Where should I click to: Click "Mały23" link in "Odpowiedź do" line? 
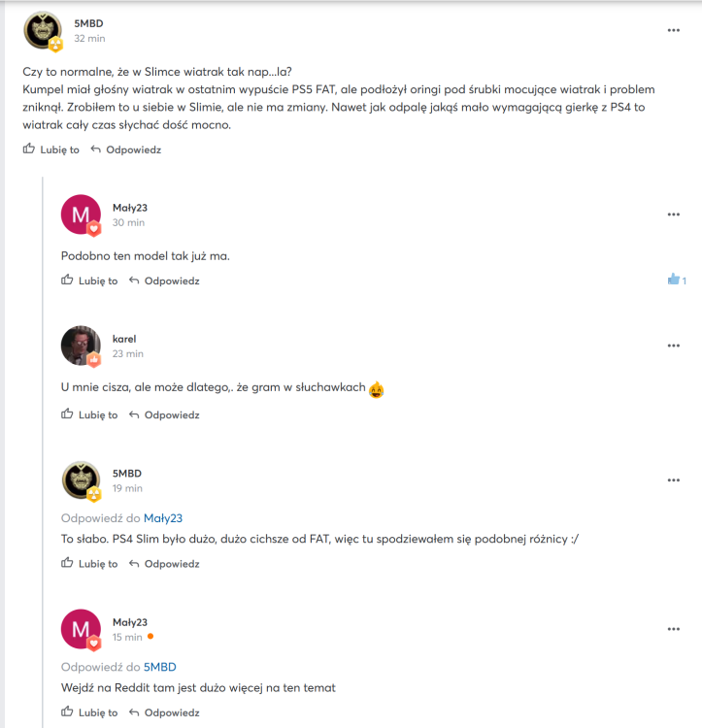[163, 518]
